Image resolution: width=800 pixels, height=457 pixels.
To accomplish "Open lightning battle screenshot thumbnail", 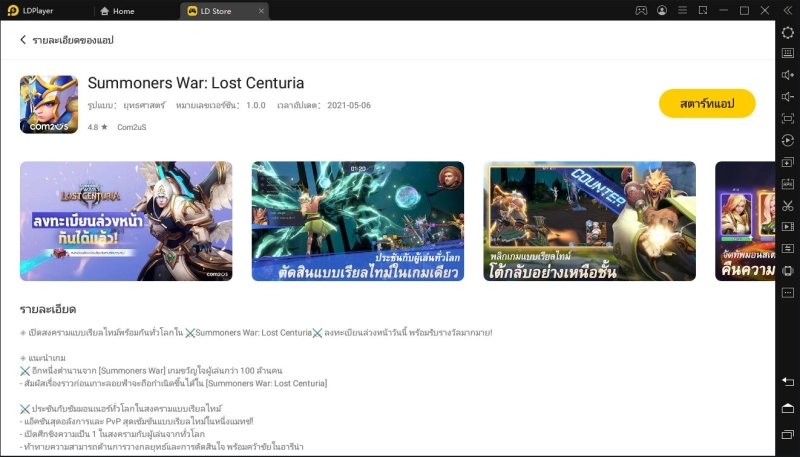I will pos(358,221).
